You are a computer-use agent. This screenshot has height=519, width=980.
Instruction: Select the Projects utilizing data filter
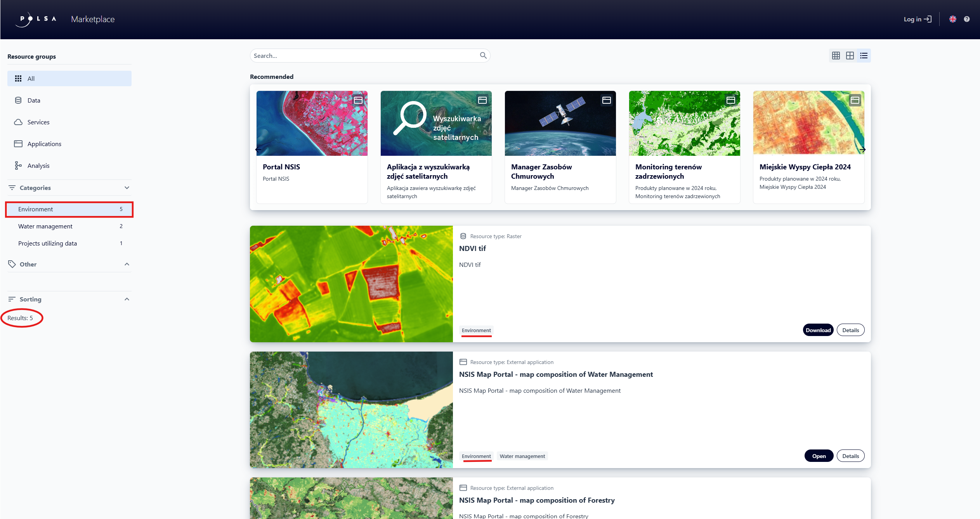[x=48, y=243]
